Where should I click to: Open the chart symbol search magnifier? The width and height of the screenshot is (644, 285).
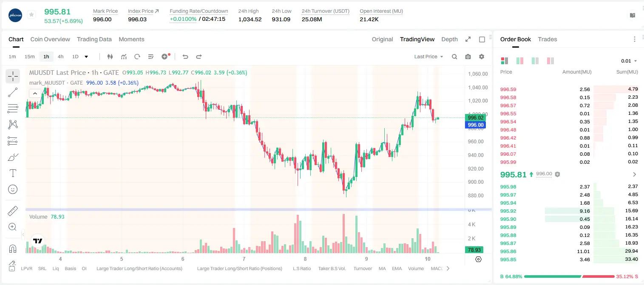[x=454, y=57]
